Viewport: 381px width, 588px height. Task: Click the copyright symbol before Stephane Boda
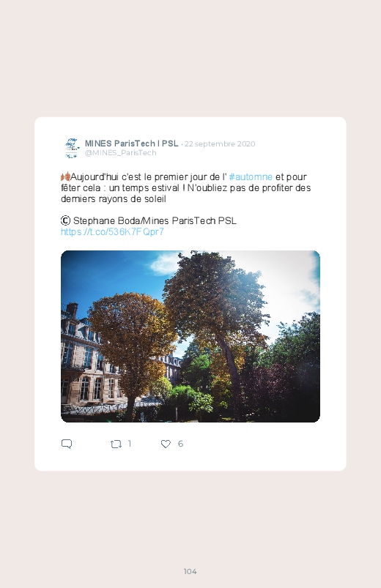point(65,220)
